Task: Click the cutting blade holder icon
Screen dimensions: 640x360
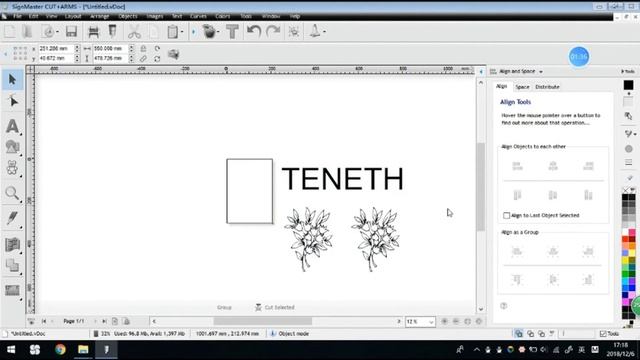Action: pyautogui.click(x=112, y=31)
